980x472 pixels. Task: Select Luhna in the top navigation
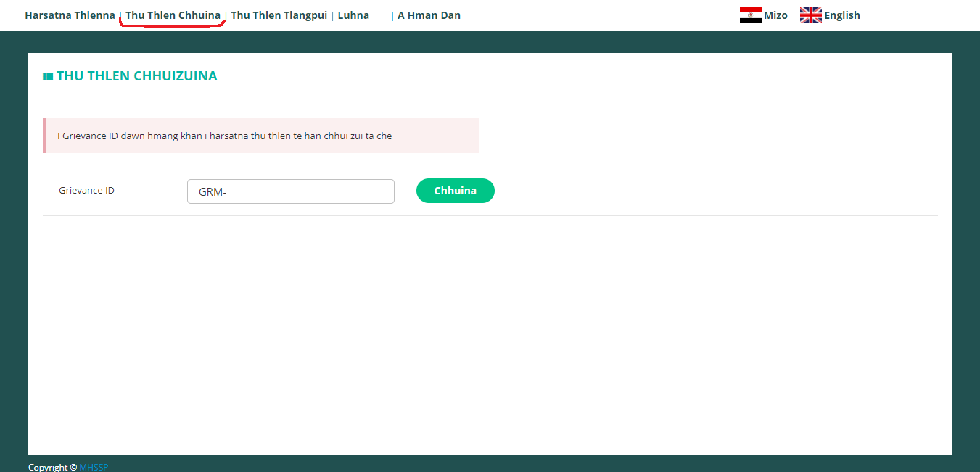click(353, 15)
